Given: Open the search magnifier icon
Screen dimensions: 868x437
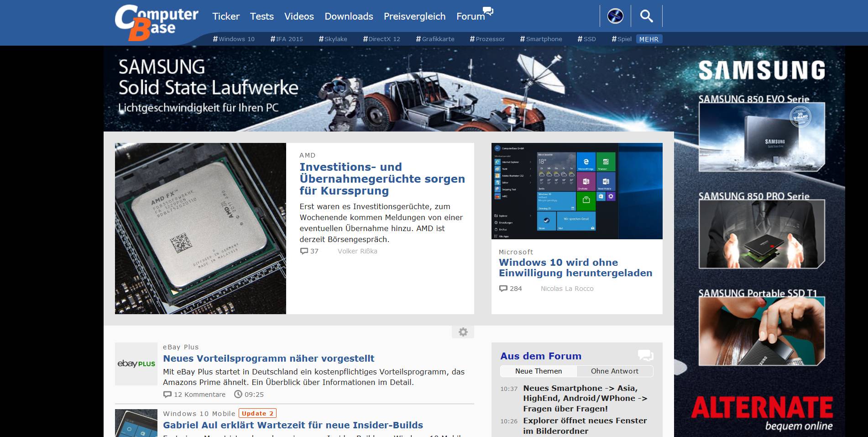Looking at the screenshot, I should 646,16.
